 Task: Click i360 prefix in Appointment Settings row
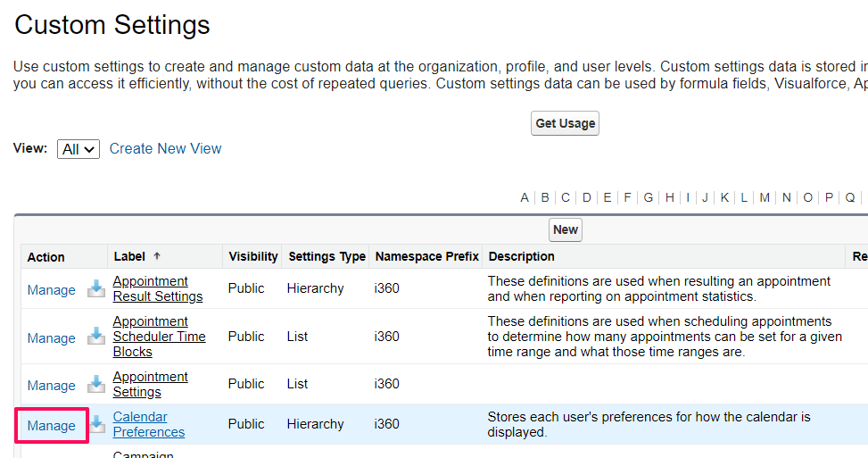[x=386, y=384]
